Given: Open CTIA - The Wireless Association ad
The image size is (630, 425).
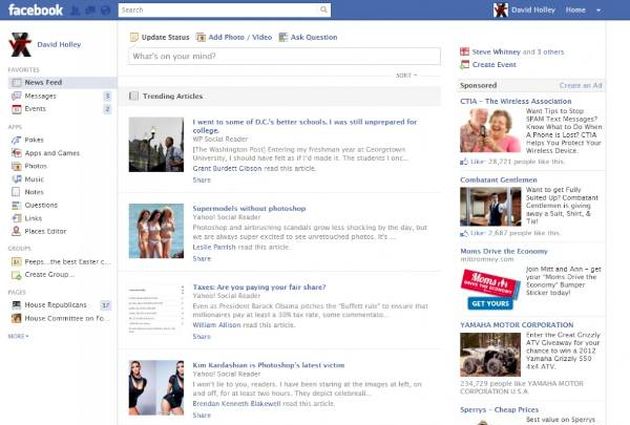Looking at the screenshot, I should tap(516, 101).
